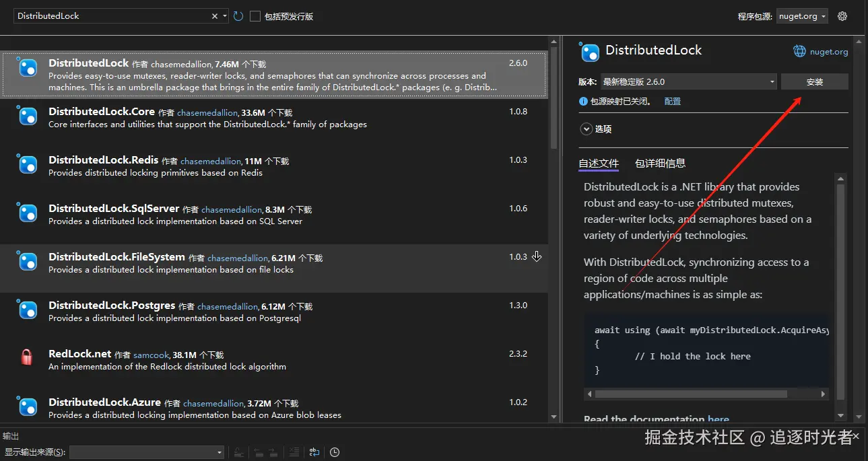
Task: Open the show output from dropdown
Action: [x=147, y=452]
